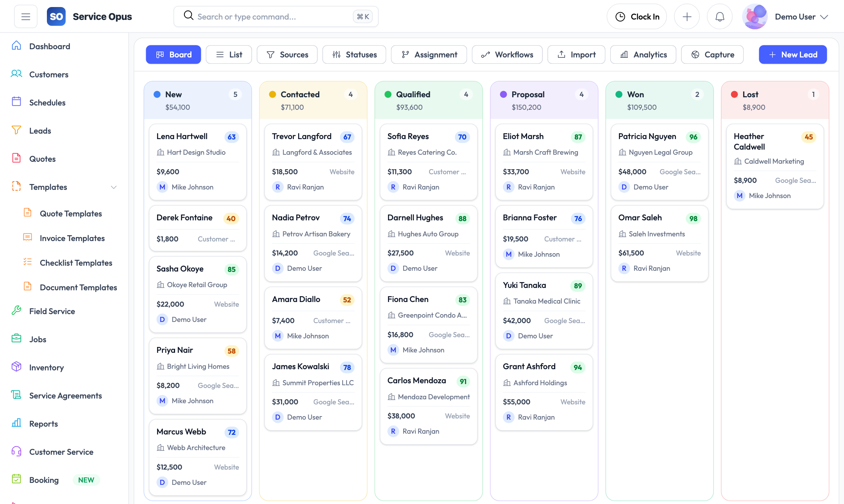844x504 pixels.
Task: Click the notification bell icon
Action: click(x=719, y=16)
